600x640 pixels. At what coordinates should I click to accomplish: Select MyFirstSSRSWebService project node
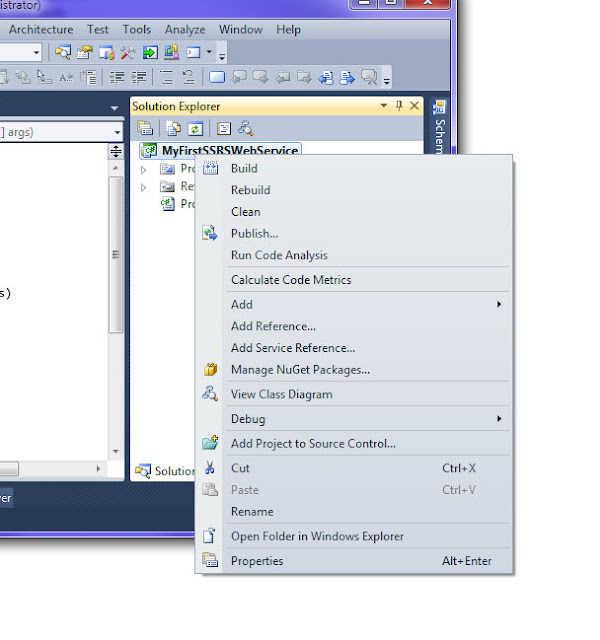(x=220, y=149)
